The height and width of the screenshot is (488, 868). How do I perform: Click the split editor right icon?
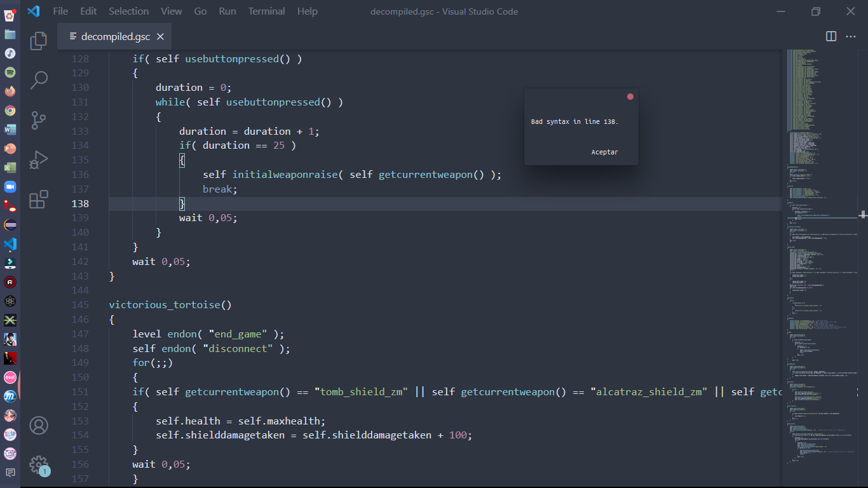tap(831, 36)
